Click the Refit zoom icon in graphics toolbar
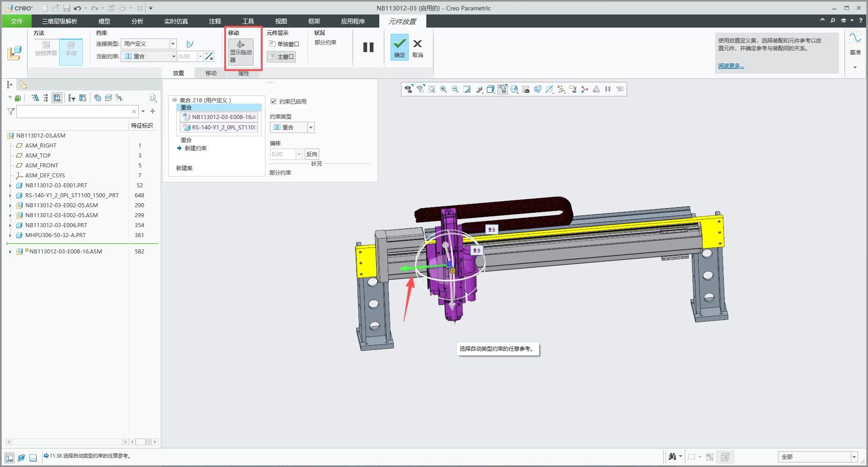Image resolution: width=868 pixels, height=467 pixels. click(432, 89)
